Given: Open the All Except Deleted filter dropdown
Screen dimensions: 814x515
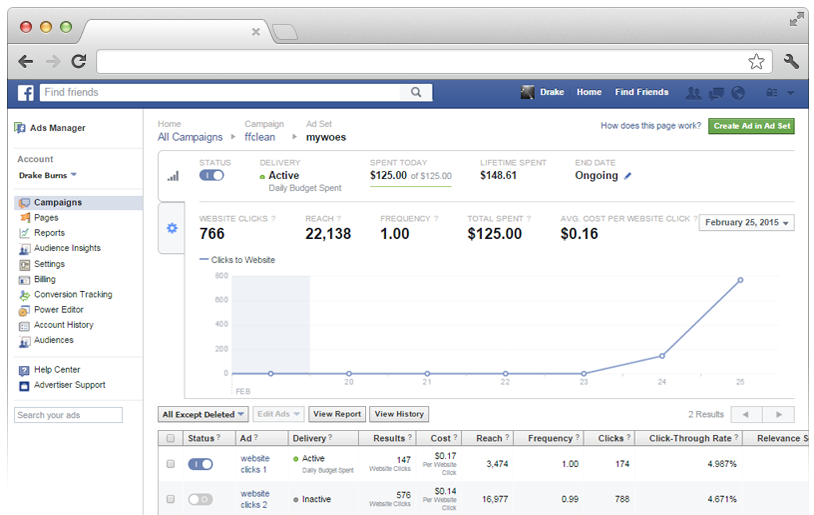Looking at the screenshot, I should tap(203, 414).
